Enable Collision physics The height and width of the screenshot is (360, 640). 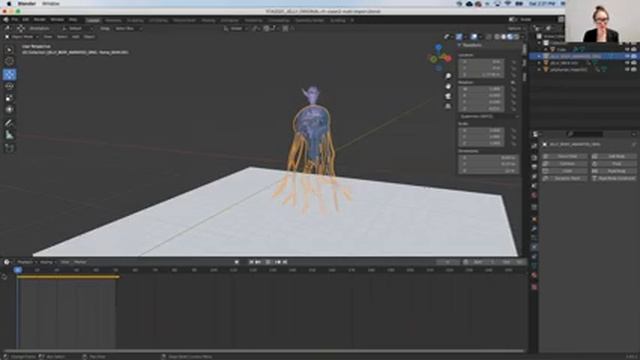point(565,164)
